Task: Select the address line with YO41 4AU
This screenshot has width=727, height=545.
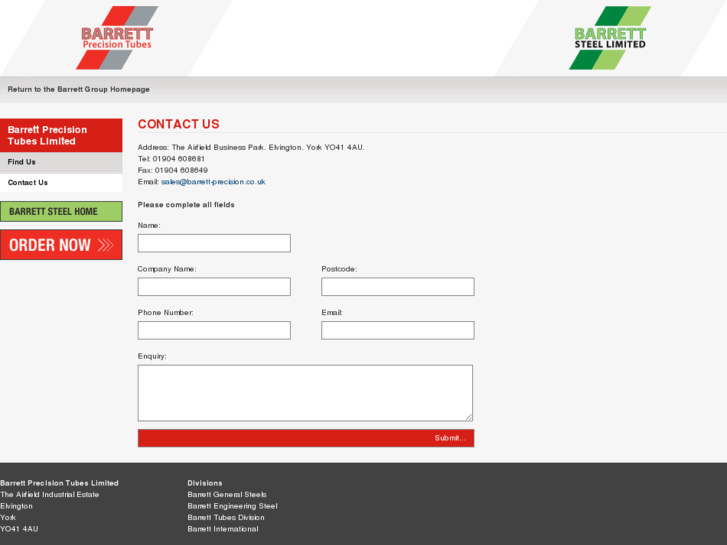Action: pyautogui.click(x=251, y=147)
